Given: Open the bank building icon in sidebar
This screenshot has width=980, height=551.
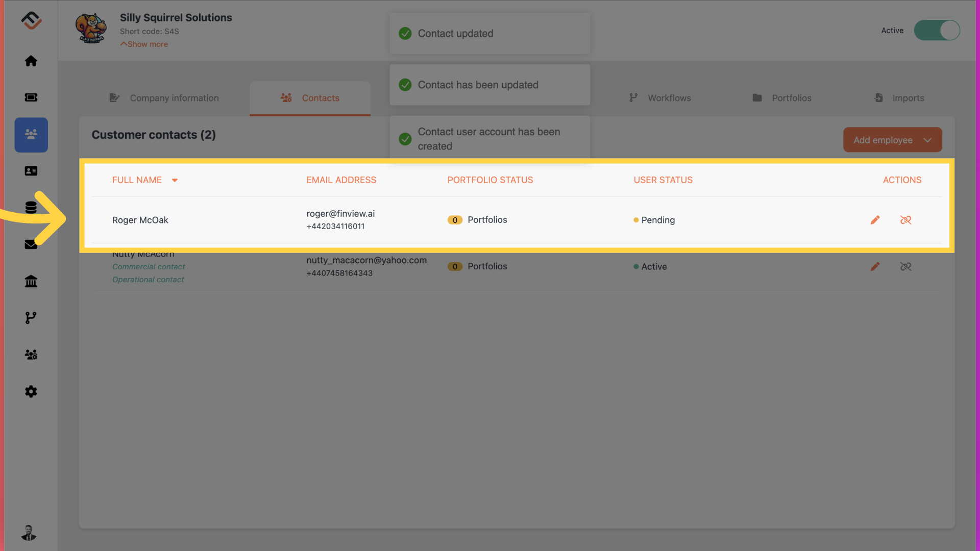Looking at the screenshot, I should 31,281.
